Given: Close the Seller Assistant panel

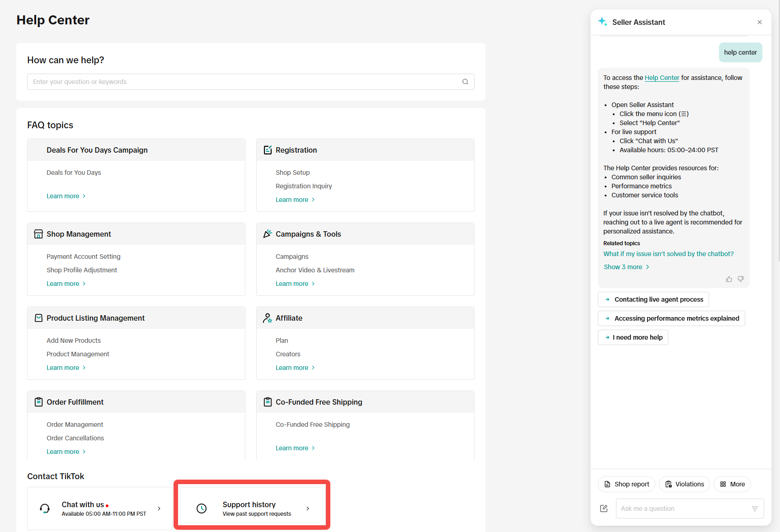Looking at the screenshot, I should tap(760, 22).
